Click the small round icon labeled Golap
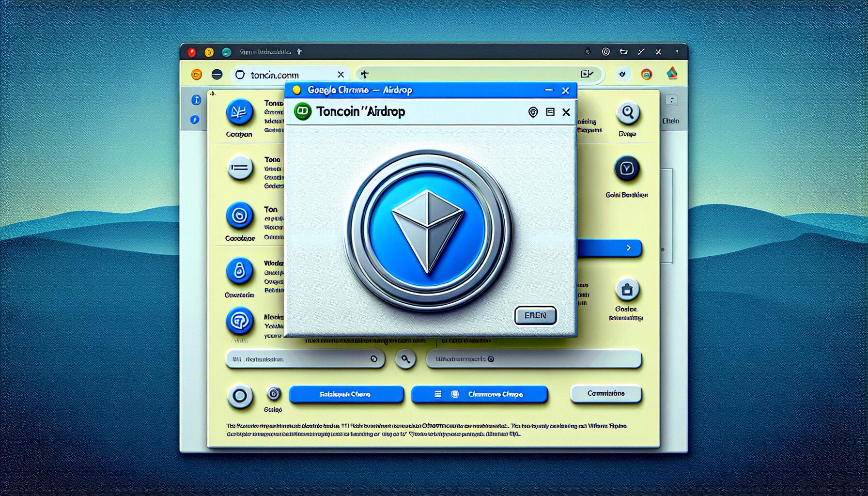Screen dimensions: 868x496 pos(274,394)
